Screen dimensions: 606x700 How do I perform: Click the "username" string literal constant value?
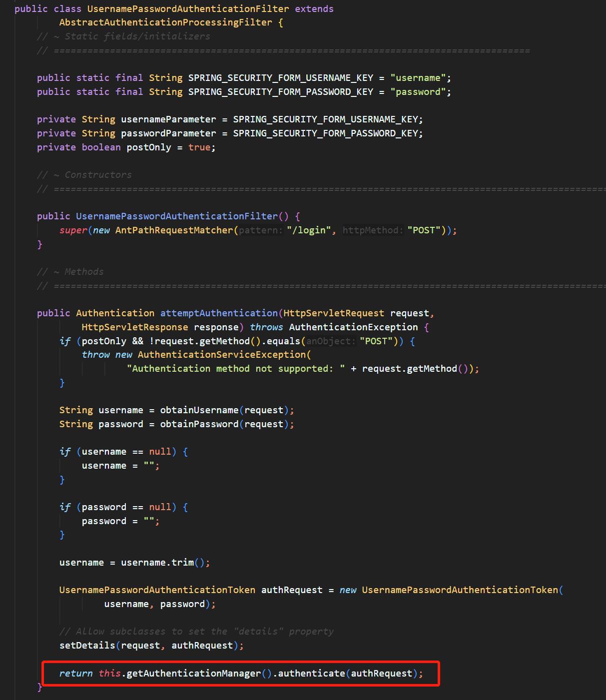tap(418, 78)
